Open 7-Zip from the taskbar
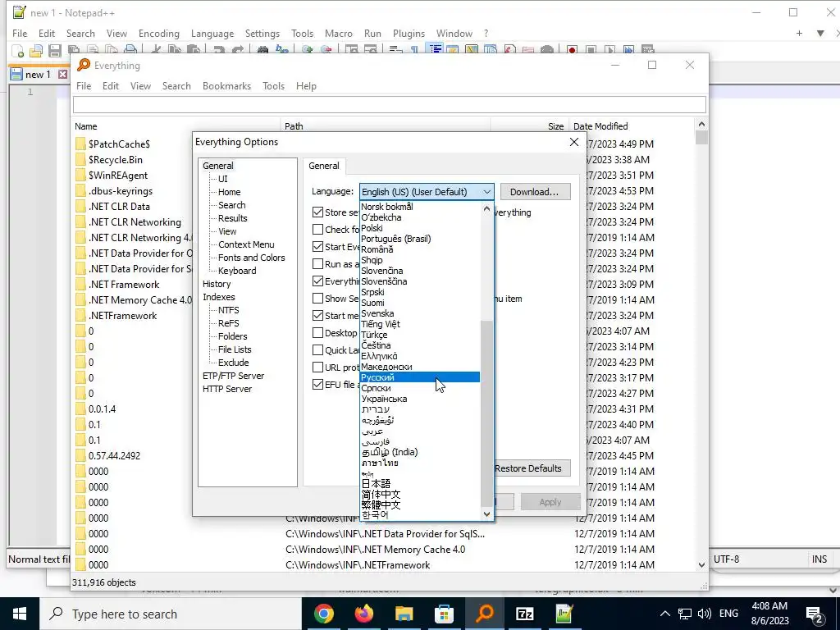Screen dimensions: 840x630 pyautogui.click(x=524, y=614)
